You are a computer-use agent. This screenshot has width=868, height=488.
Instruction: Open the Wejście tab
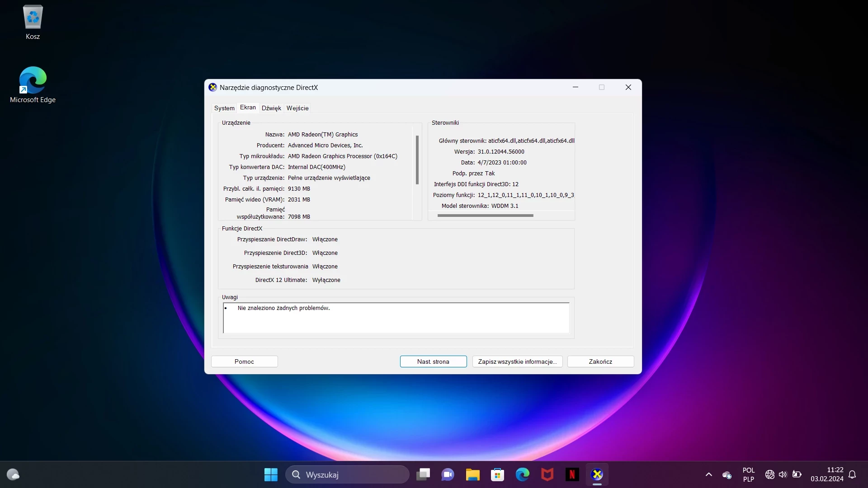click(x=297, y=108)
